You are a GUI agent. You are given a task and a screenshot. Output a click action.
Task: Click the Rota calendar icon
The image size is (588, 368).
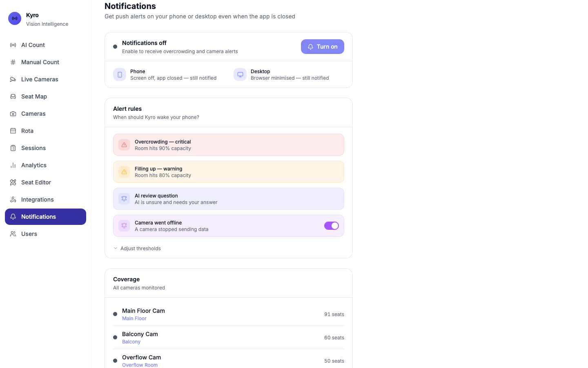[13, 131]
